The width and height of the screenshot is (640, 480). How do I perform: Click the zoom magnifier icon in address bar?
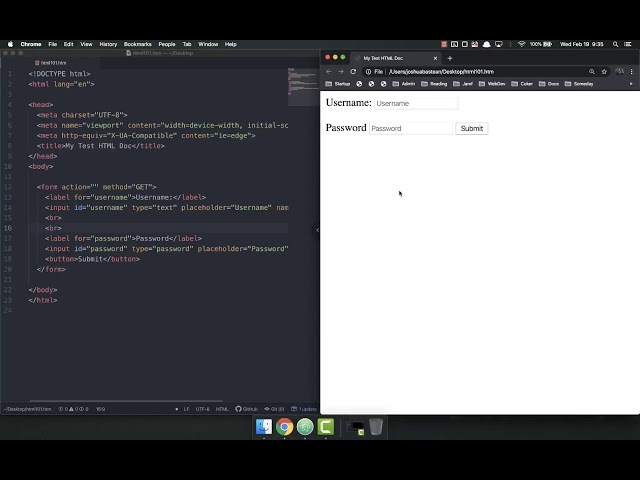pyautogui.click(x=591, y=72)
